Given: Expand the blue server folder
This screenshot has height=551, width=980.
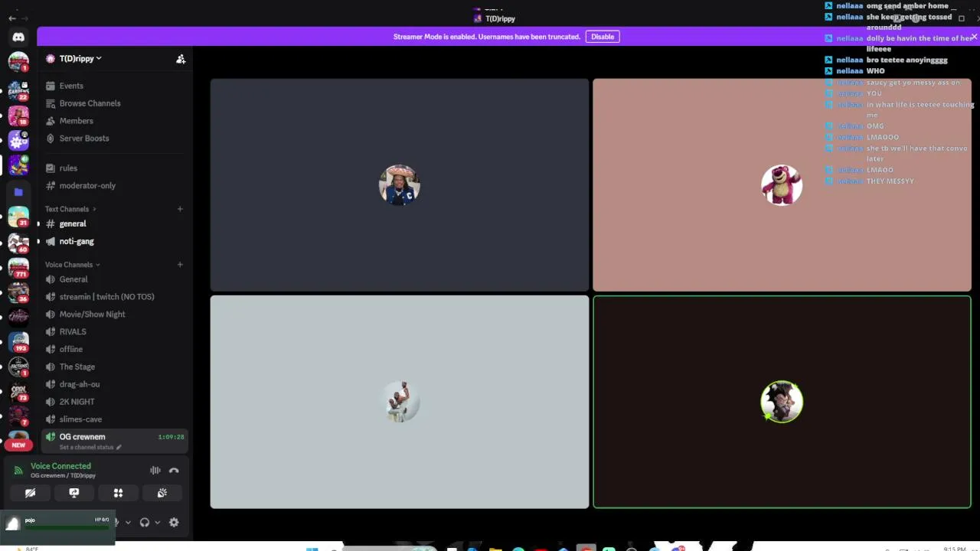Looking at the screenshot, I should (18, 192).
